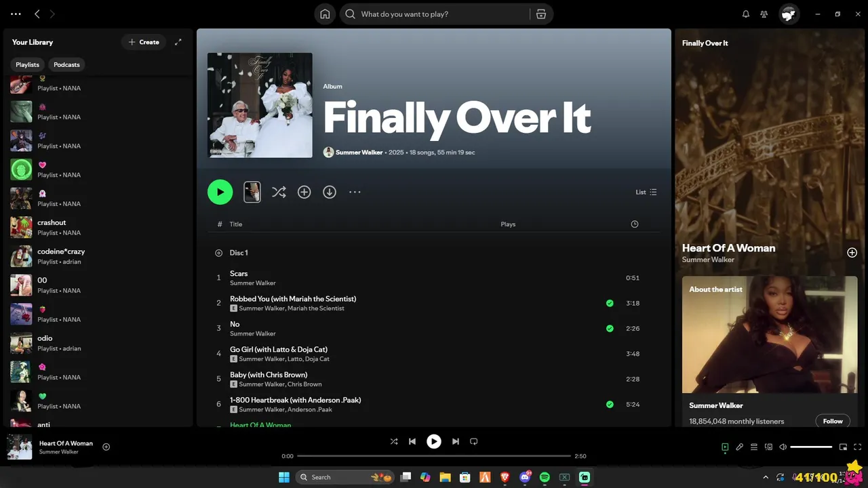
Task: Show lyrics with the microphone icon
Action: 740,447
